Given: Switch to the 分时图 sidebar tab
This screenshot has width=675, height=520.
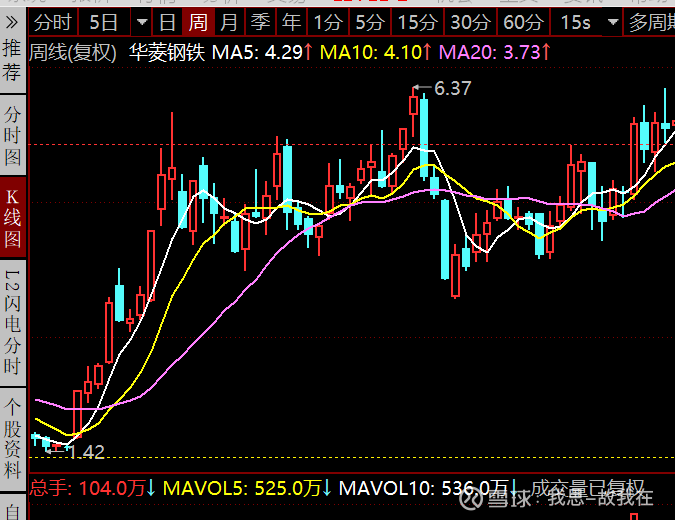Looking at the screenshot, I should click(12, 136).
